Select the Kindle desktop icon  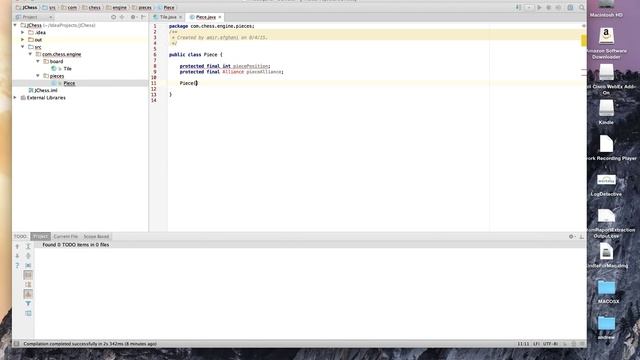(x=606, y=112)
